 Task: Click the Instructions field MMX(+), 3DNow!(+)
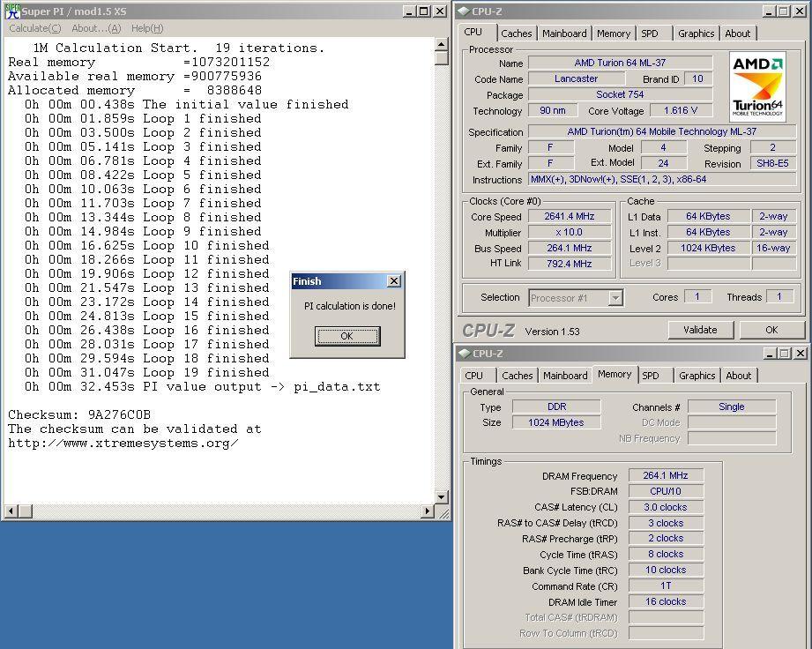click(x=662, y=179)
